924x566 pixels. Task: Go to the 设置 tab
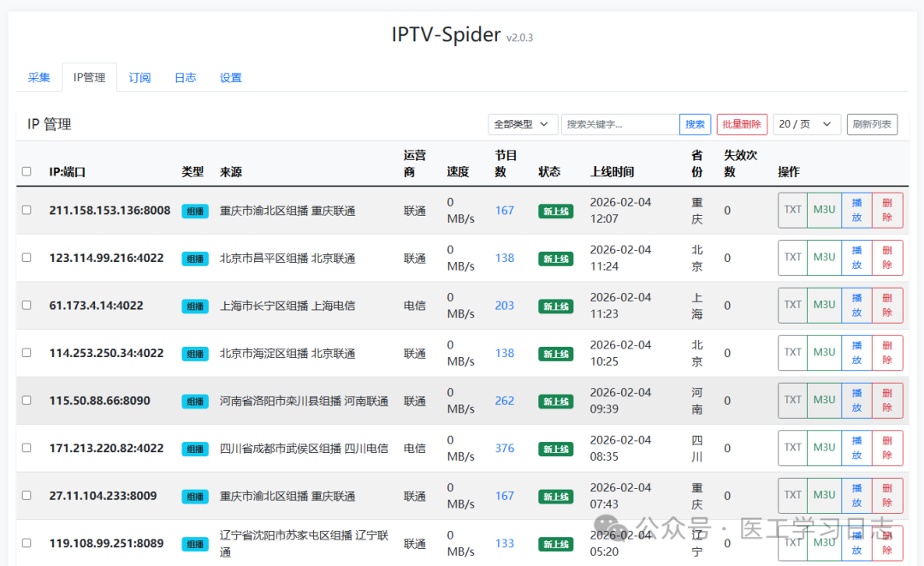230,78
